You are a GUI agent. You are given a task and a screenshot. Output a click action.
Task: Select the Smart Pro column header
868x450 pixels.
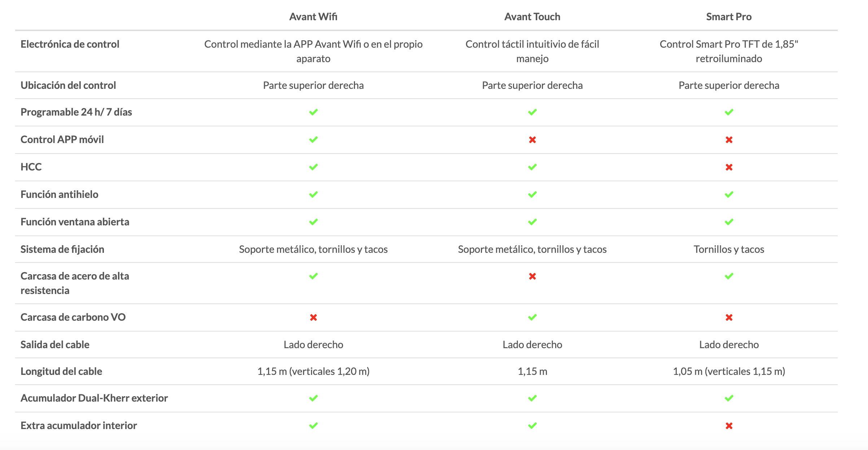coord(729,17)
